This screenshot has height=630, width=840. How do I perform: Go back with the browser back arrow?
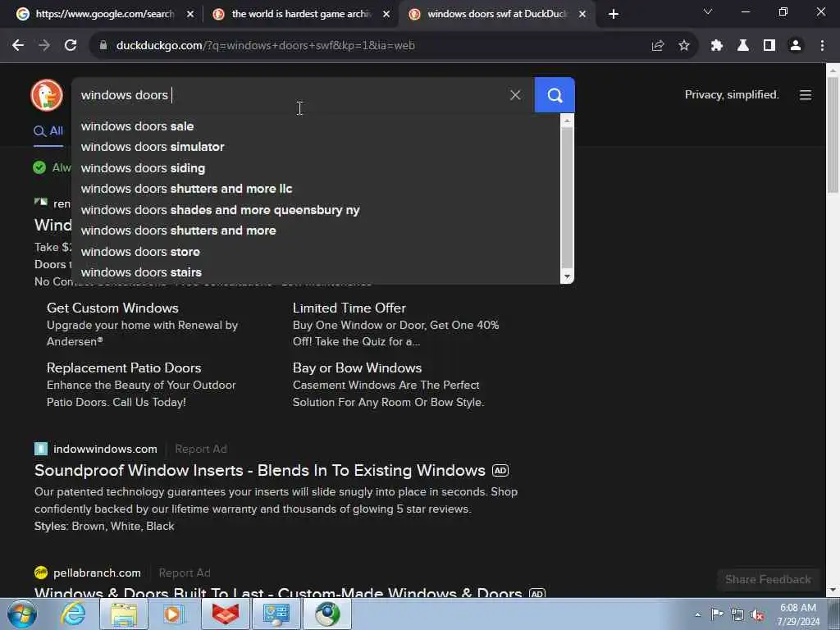18,46
